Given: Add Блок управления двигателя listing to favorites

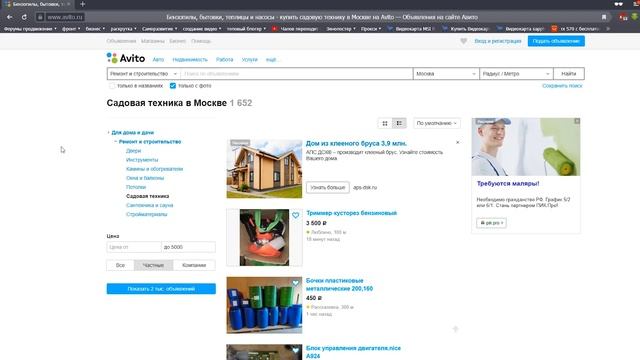Looking at the screenshot, I should point(296,350).
